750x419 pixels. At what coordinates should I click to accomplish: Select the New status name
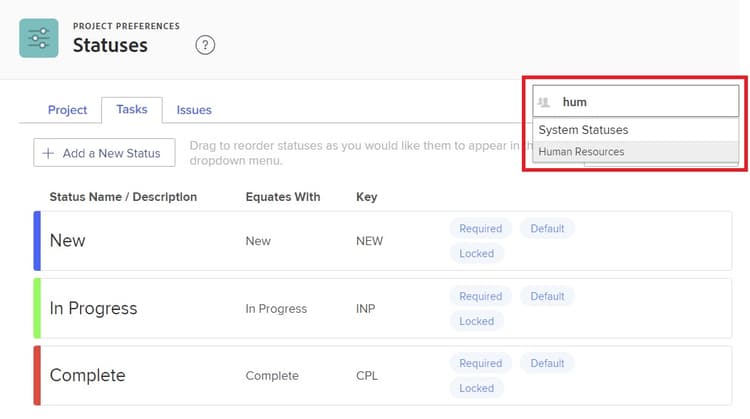pos(68,240)
